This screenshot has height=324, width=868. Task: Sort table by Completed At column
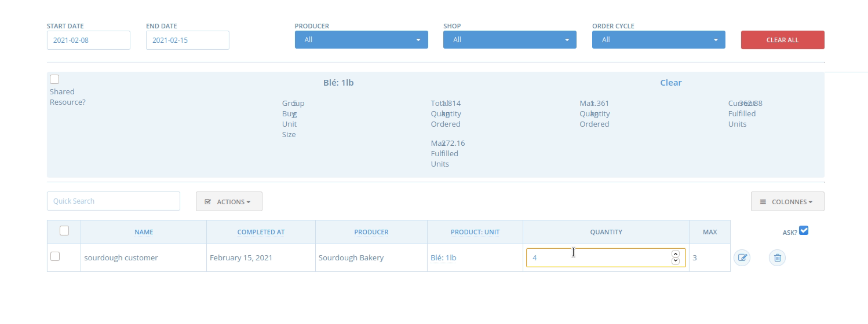click(261, 232)
